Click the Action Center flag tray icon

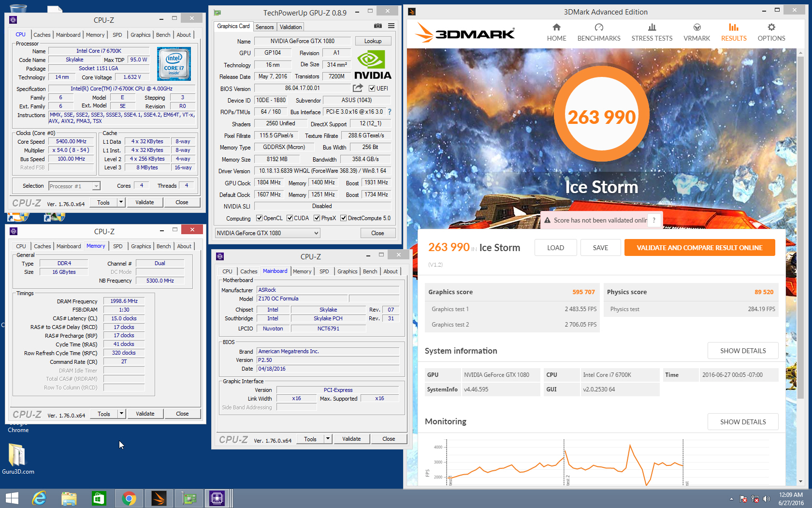pos(743,499)
